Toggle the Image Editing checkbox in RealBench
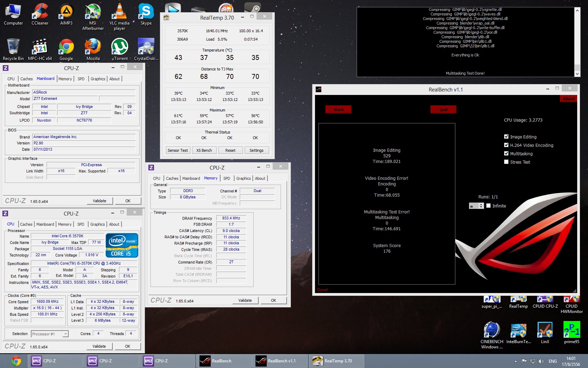The image size is (588, 368). pyautogui.click(x=506, y=137)
